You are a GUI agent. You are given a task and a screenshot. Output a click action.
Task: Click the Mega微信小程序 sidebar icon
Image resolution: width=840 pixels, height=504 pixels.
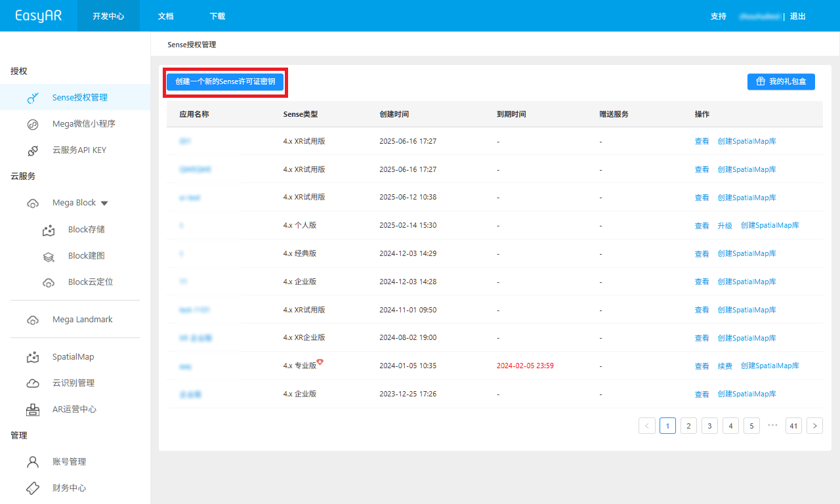click(x=33, y=124)
